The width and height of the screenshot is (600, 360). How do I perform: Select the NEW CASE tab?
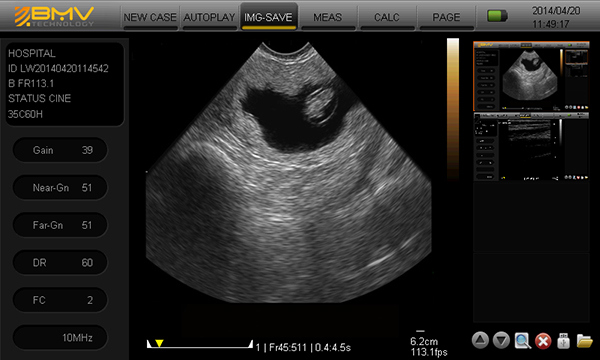[150, 18]
